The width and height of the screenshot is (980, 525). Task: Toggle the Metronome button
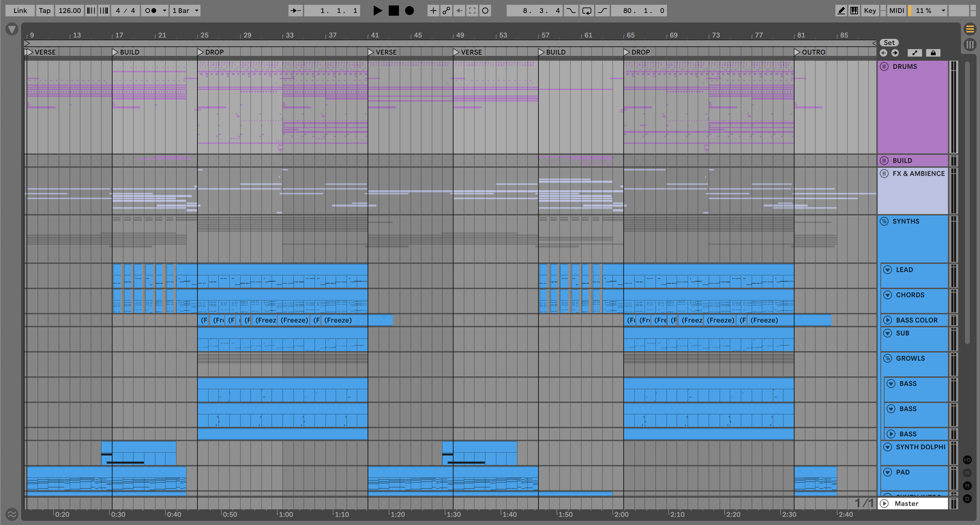[151, 11]
